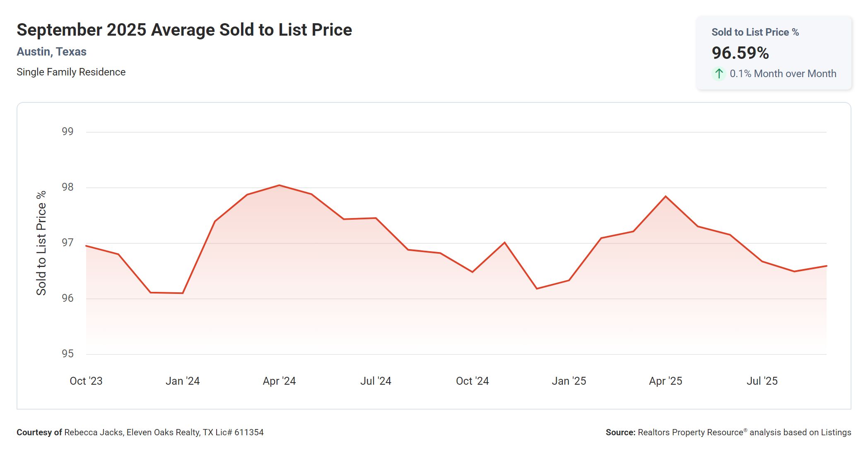
Task: Click the 96.59% sold-to-list value
Action: pyautogui.click(x=740, y=53)
